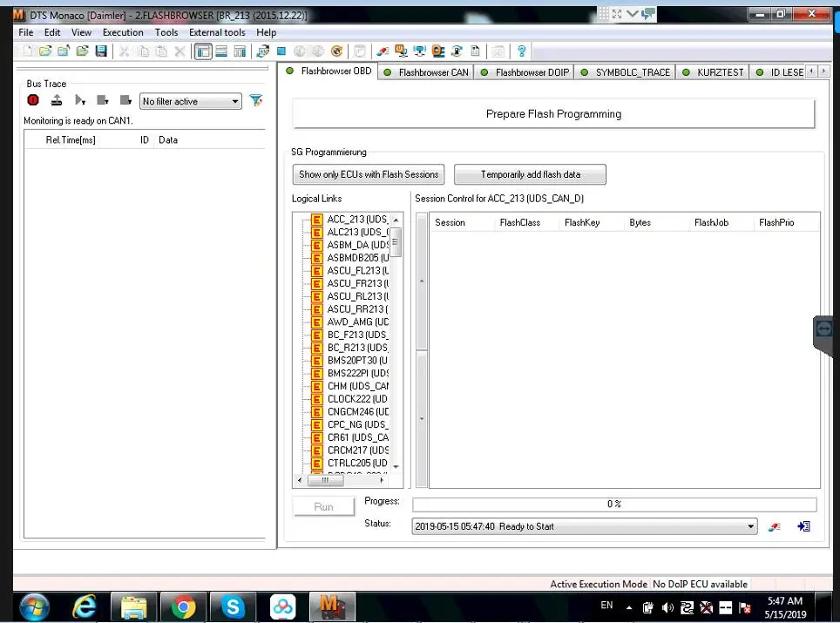This screenshot has height=623, width=840.
Task: Click the Windows Start button
Action: pyautogui.click(x=34, y=607)
